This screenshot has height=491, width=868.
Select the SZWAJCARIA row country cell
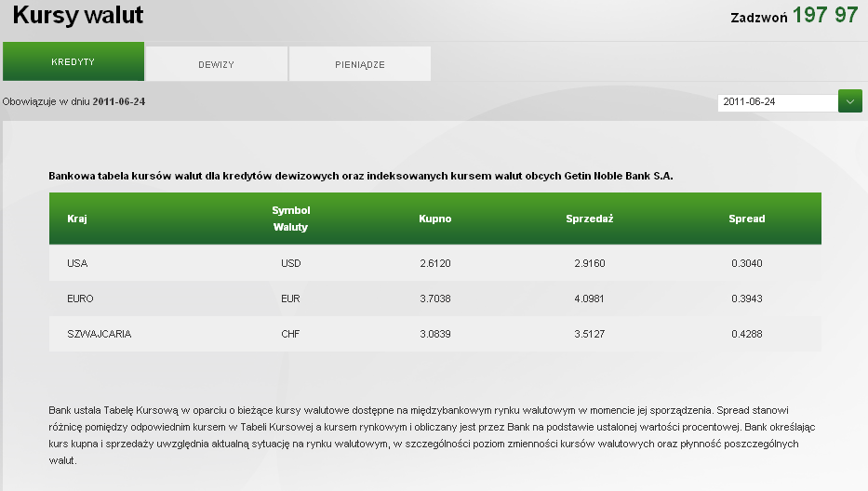(x=100, y=334)
